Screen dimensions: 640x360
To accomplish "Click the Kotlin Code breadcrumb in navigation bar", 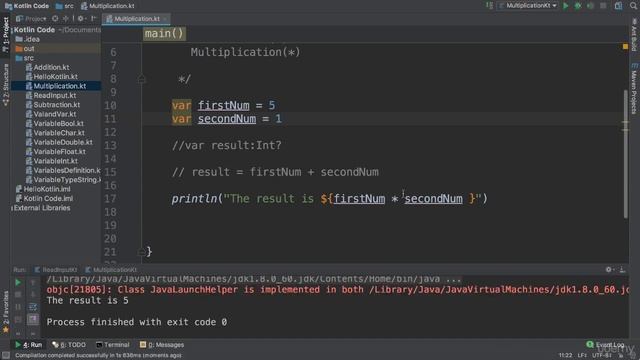I will 27,6.
